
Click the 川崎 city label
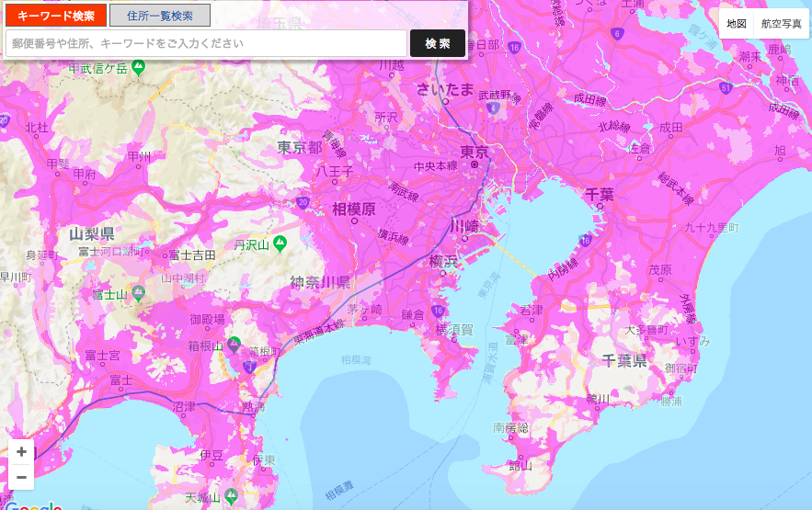(x=464, y=226)
